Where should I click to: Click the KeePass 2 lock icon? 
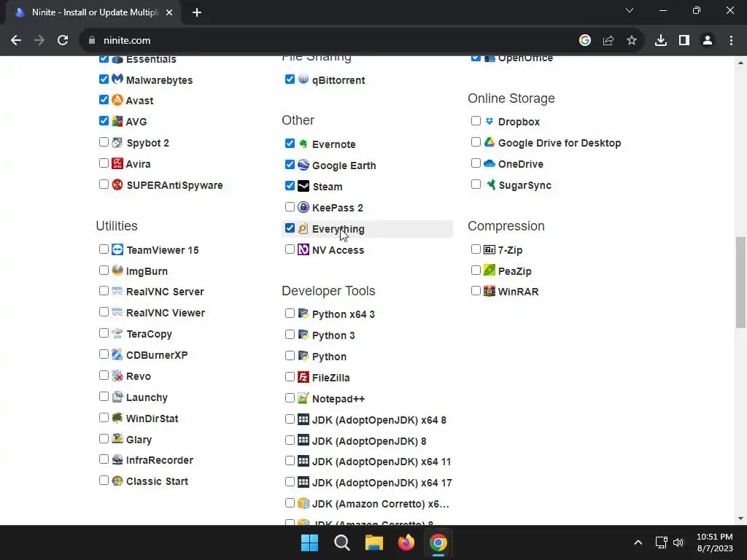[303, 207]
